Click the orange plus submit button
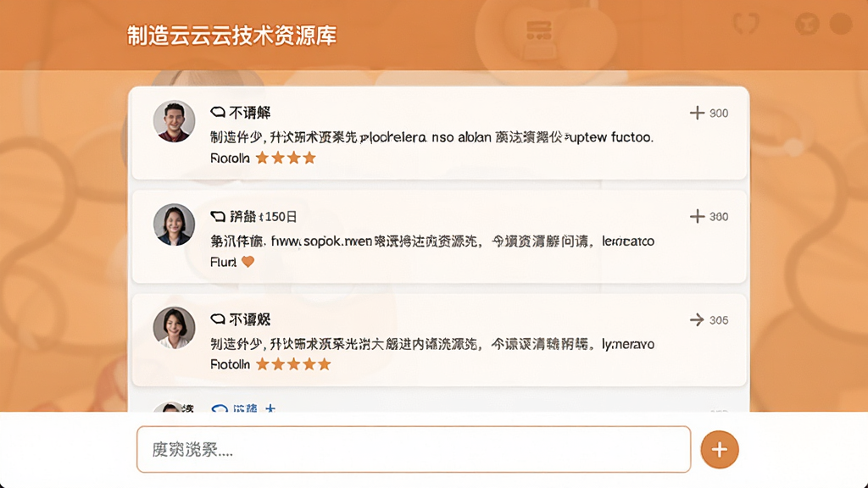This screenshot has width=868, height=488. [x=719, y=449]
